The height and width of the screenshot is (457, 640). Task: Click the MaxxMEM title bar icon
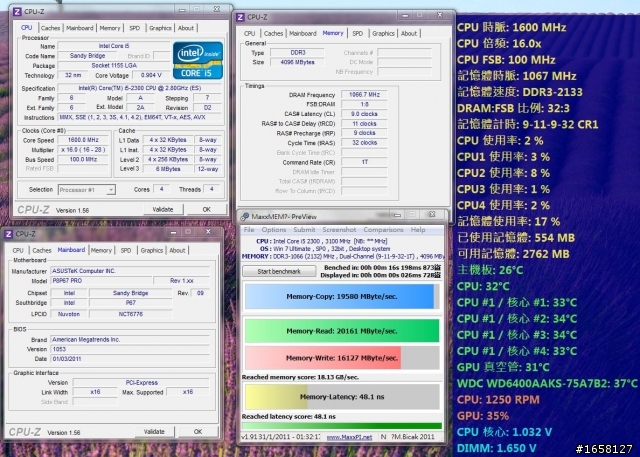245,216
